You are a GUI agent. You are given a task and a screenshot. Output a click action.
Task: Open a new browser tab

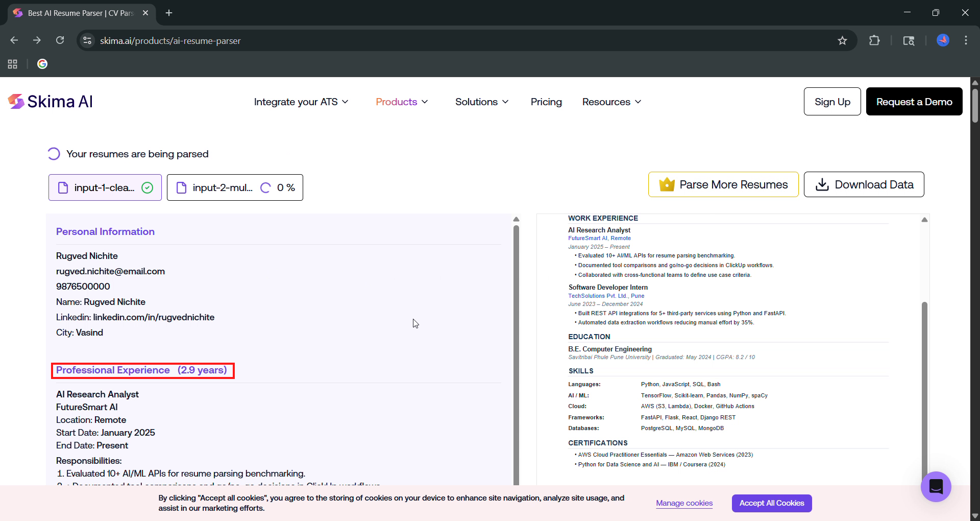pos(169,13)
